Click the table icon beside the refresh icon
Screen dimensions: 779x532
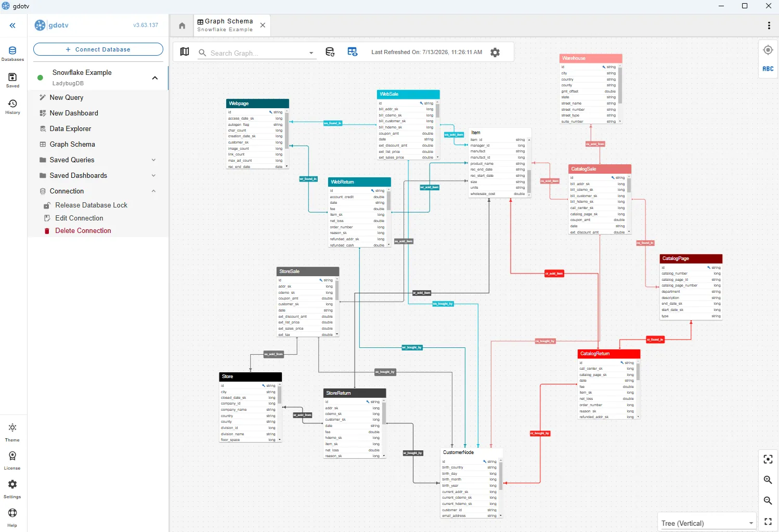point(353,52)
